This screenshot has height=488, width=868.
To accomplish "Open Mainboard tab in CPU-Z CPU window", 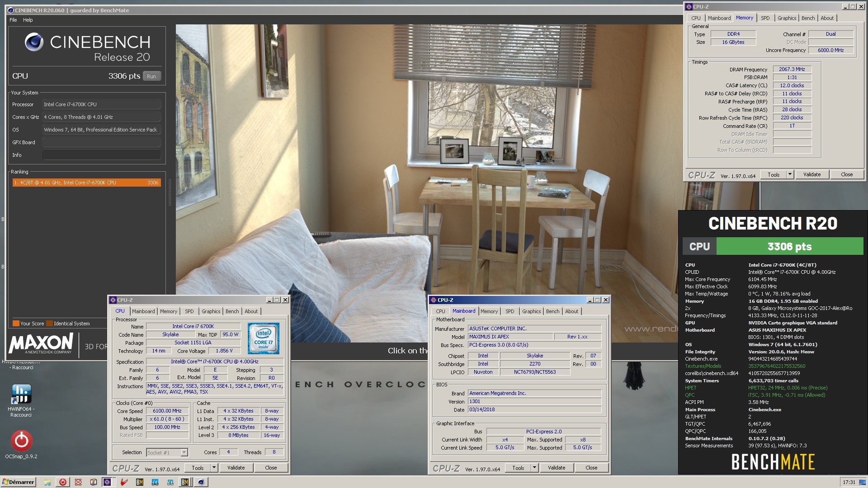I will pos(143,311).
